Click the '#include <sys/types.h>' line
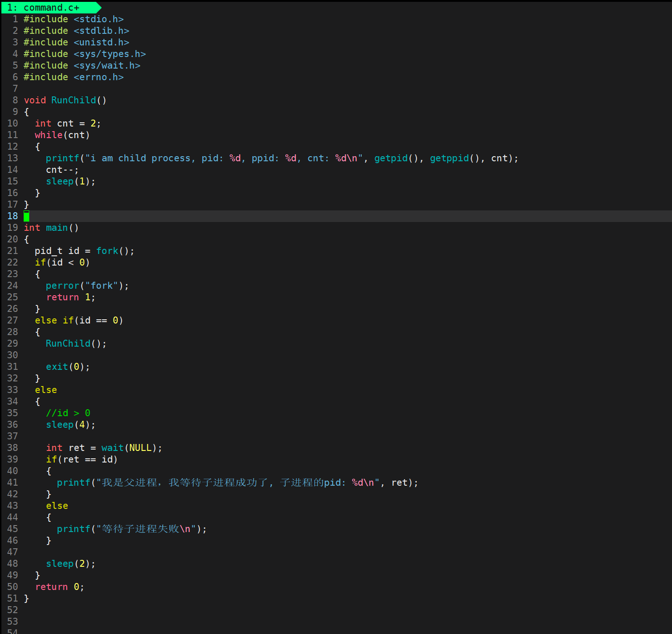The height and width of the screenshot is (634, 672). coord(85,54)
